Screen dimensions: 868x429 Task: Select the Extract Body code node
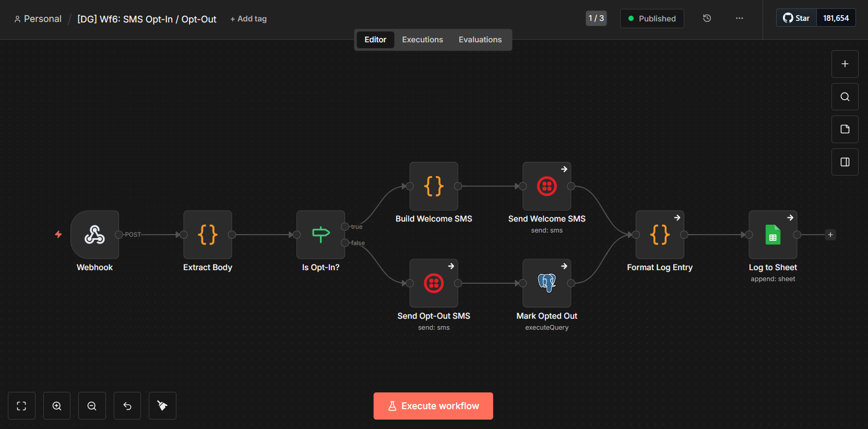coord(207,235)
